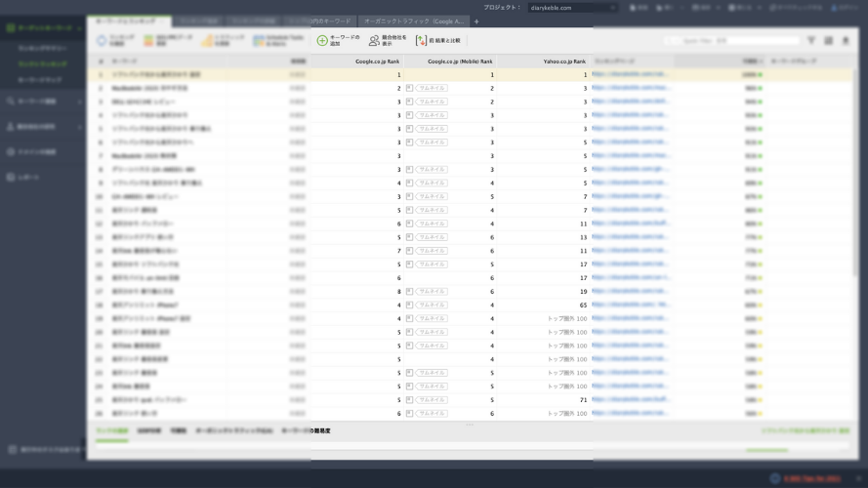Open snapshot icon in row with Yahoo rank 13
The height and width of the screenshot is (488, 868).
409,237
